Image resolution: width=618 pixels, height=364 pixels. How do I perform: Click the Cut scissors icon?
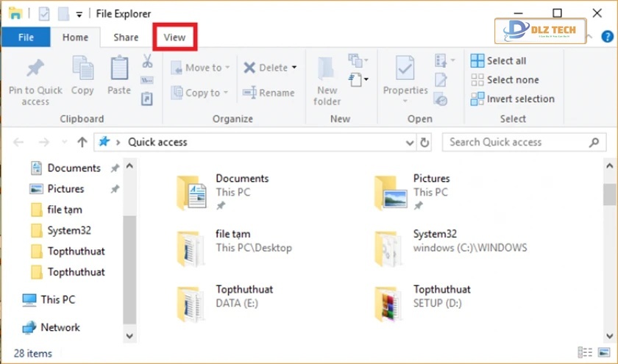[147, 60]
